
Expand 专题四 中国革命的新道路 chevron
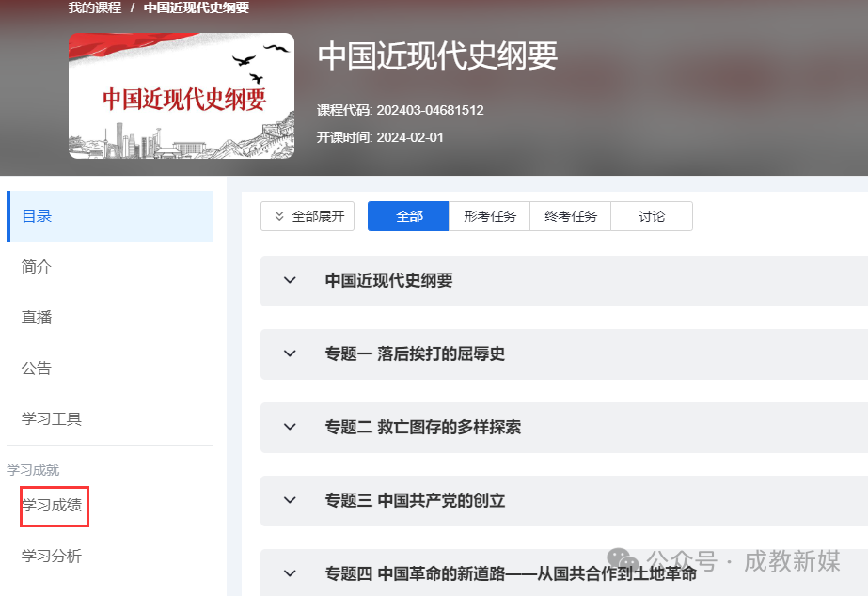pyautogui.click(x=290, y=573)
